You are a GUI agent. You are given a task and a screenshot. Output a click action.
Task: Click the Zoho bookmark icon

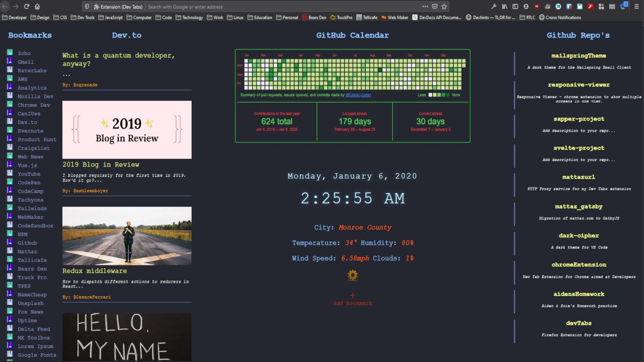tap(10, 53)
